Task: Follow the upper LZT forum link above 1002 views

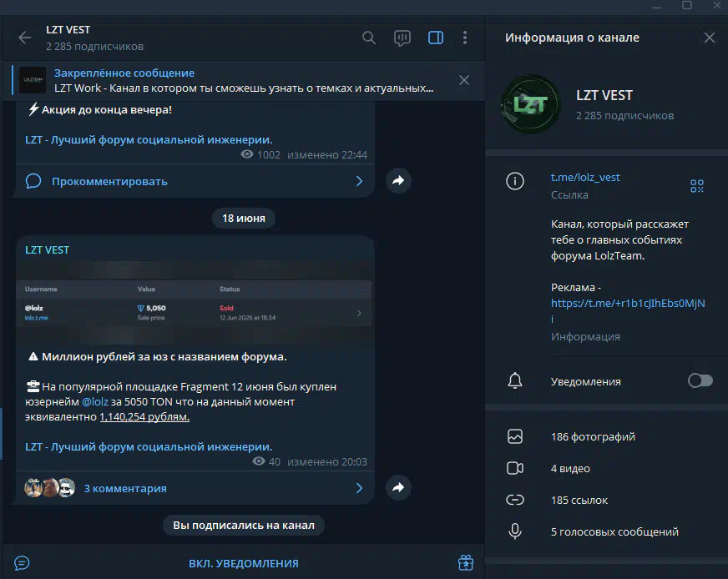Action: [149, 139]
